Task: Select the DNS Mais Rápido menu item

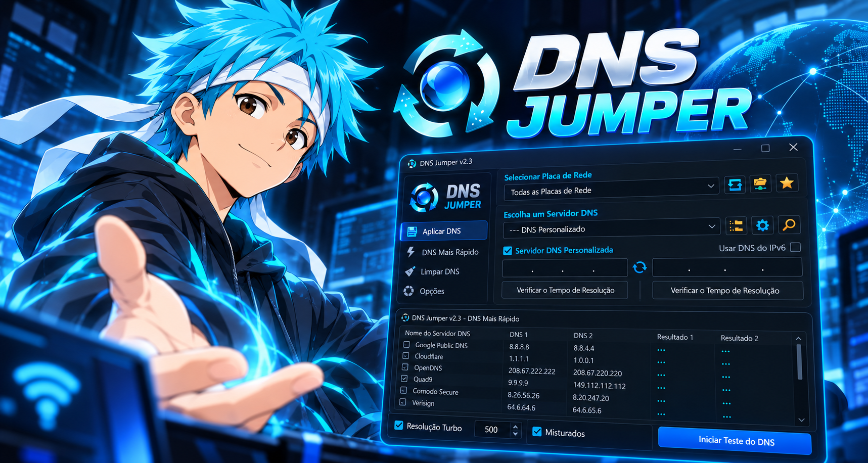Action: click(x=443, y=252)
